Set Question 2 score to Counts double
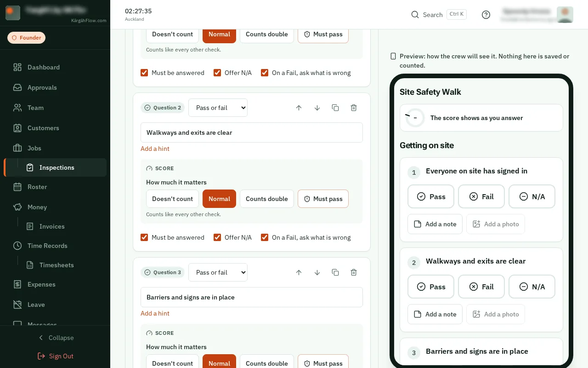588x368 pixels. click(x=267, y=199)
